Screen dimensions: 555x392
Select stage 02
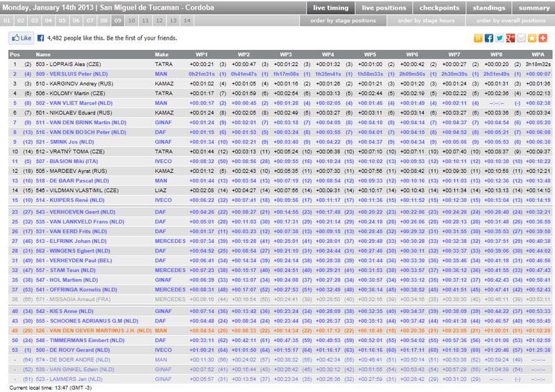21,21
